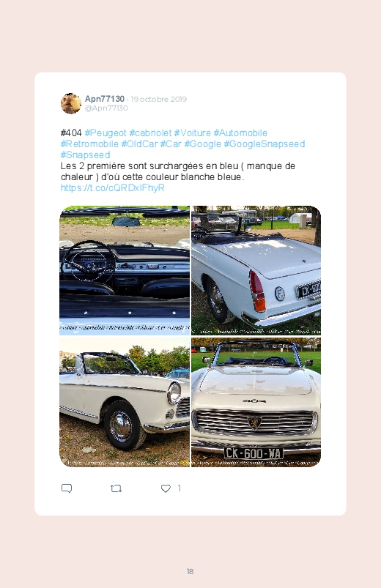Open the front grille CK-600-WA photo
Image resolution: width=381 pixels, height=588 pixels.
256,402
